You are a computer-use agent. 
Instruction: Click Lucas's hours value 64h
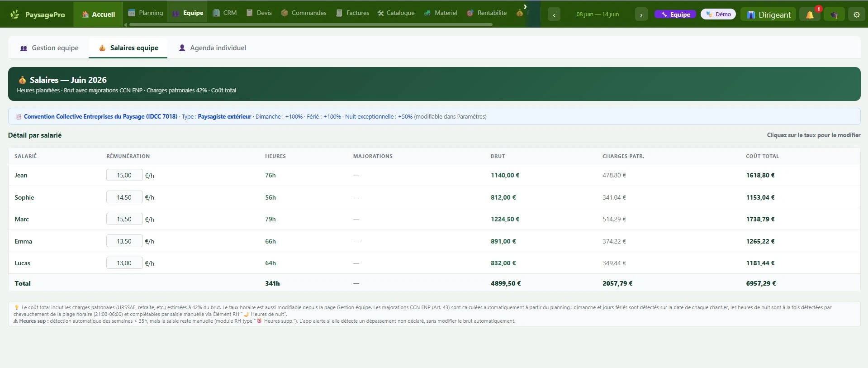(x=270, y=263)
